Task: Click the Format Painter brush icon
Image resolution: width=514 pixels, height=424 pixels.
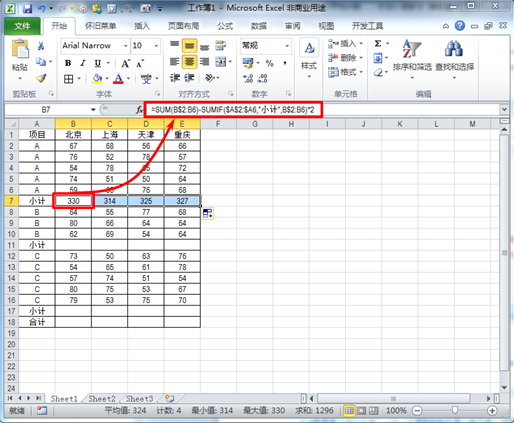Action: point(41,78)
